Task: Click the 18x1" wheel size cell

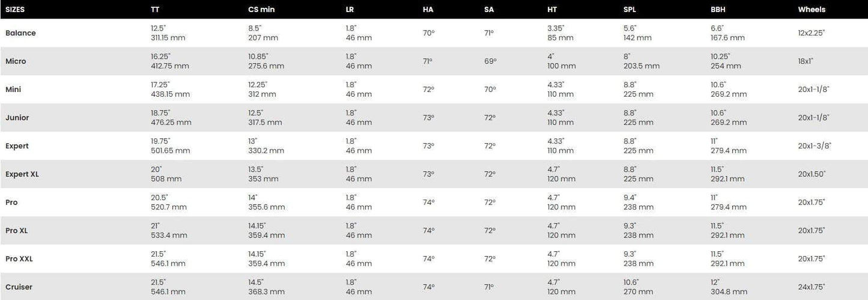Action: 806,61
